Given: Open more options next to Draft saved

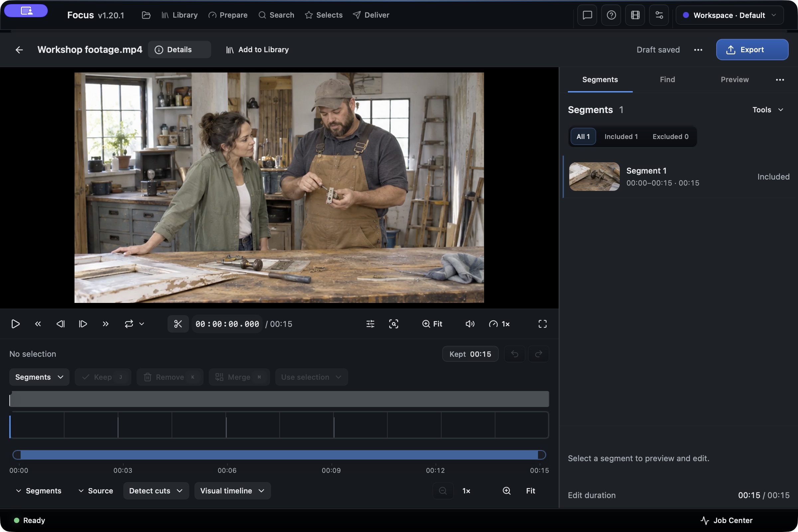Looking at the screenshot, I should coord(698,50).
